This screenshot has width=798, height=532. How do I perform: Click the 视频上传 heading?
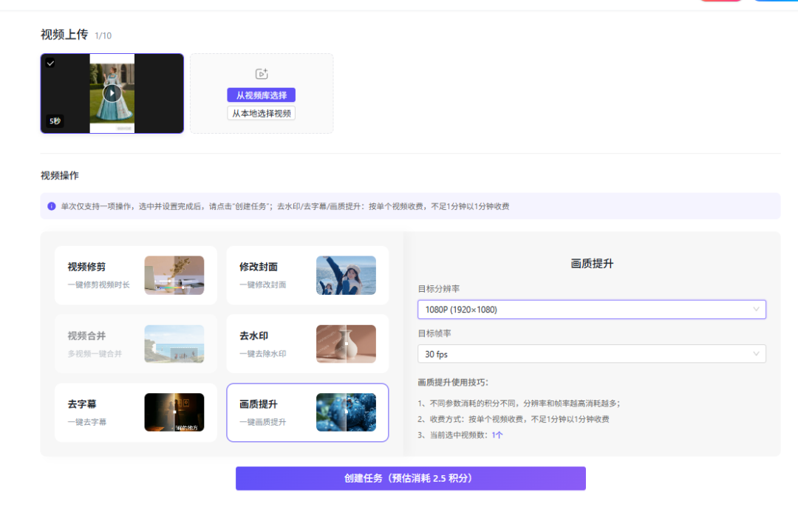pyautogui.click(x=64, y=35)
